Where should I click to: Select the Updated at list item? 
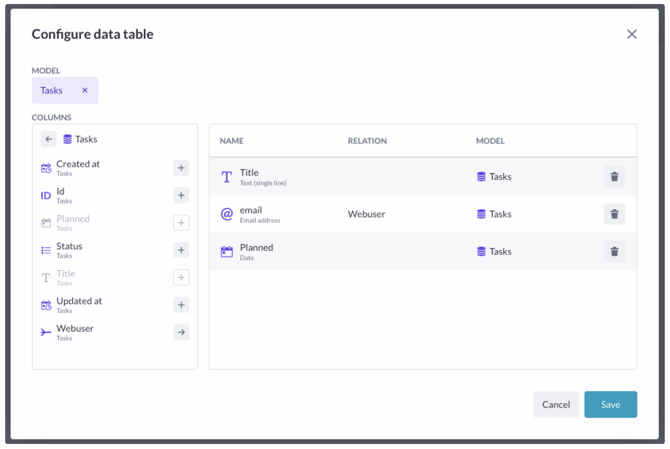[115, 305]
